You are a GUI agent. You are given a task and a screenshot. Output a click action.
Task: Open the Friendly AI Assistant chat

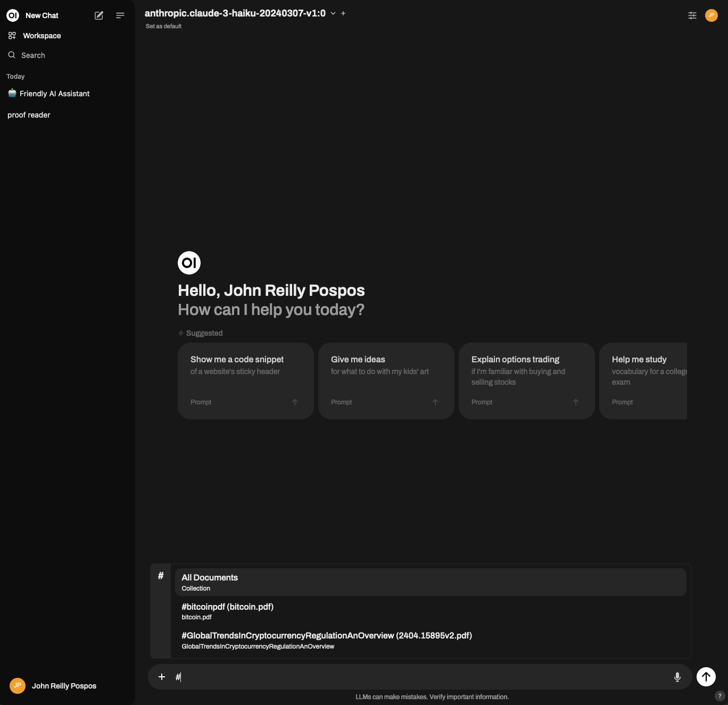click(67, 94)
